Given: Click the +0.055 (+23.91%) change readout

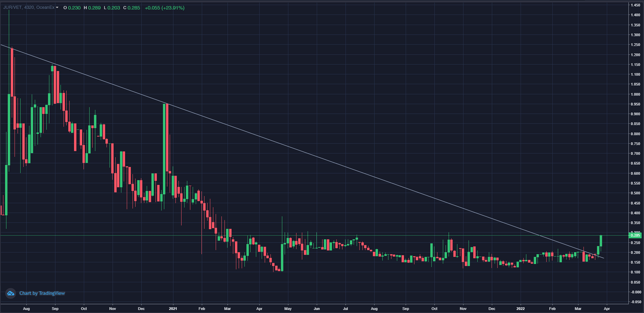Looking at the screenshot, I should point(164,8).
